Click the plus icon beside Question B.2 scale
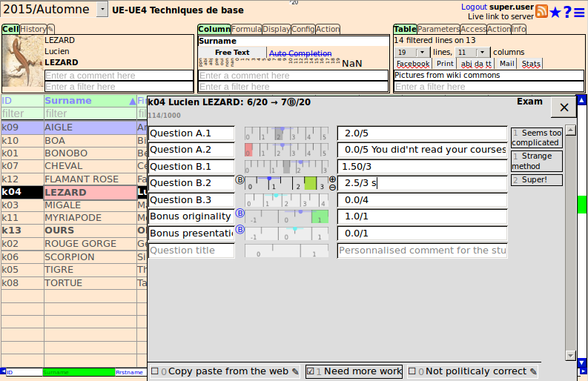588x381 pixels. (x=332, y=179)
